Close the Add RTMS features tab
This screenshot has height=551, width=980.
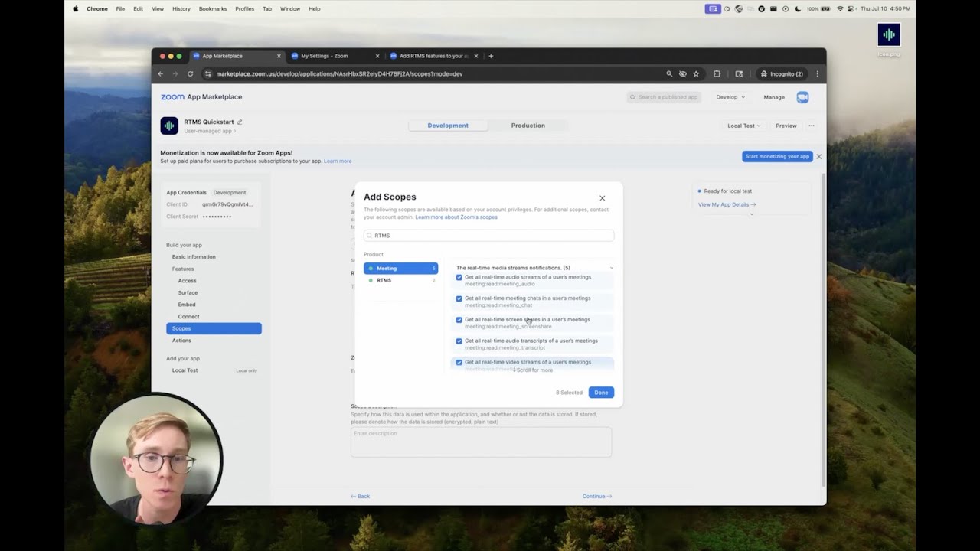(476, 56)
